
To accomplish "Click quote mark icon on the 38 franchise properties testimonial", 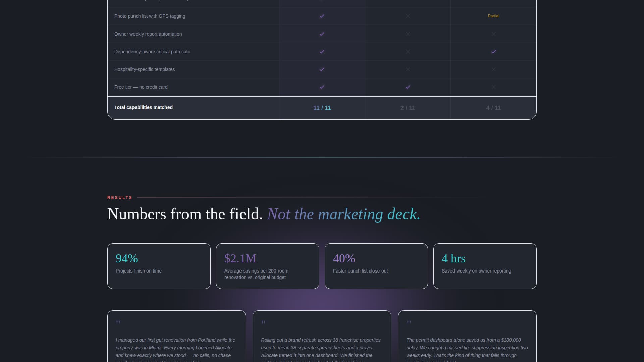I will coord(263,322).
